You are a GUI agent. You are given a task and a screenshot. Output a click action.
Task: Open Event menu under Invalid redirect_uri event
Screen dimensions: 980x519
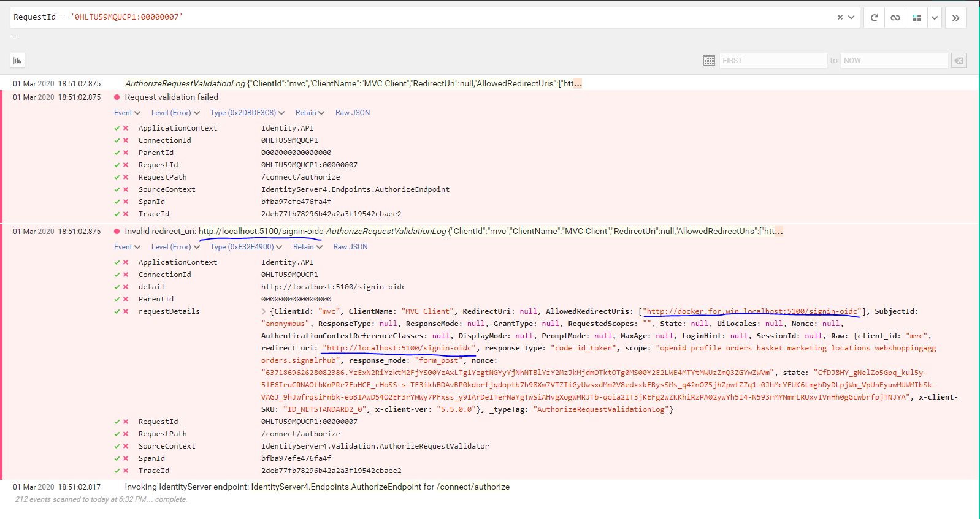(127, 247)
